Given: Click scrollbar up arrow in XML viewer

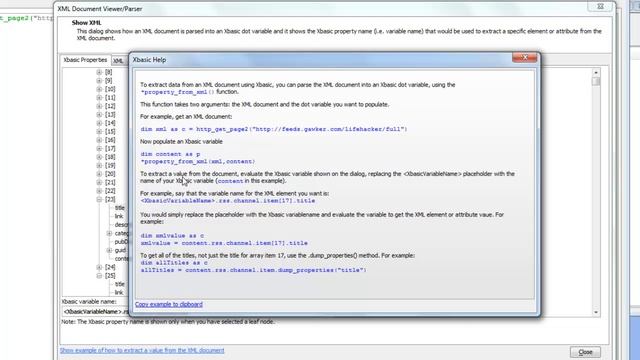Looking at the screenshot, I should coord(596,72).
